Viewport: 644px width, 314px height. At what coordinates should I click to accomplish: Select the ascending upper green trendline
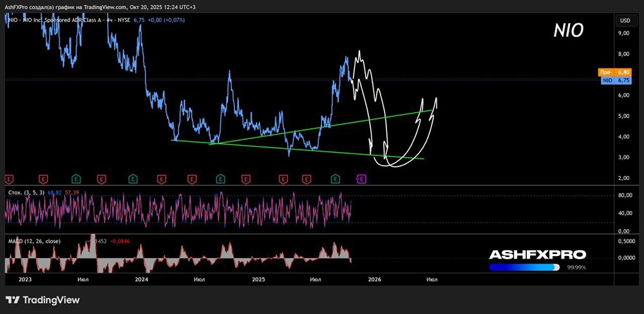pyautogui.click(x=320, y=128)
